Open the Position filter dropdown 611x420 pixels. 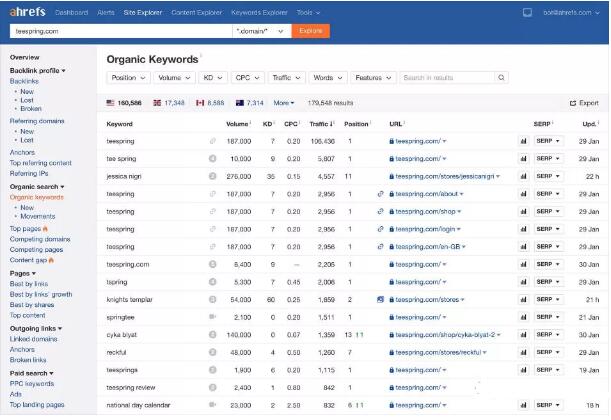tap(128, 78)
